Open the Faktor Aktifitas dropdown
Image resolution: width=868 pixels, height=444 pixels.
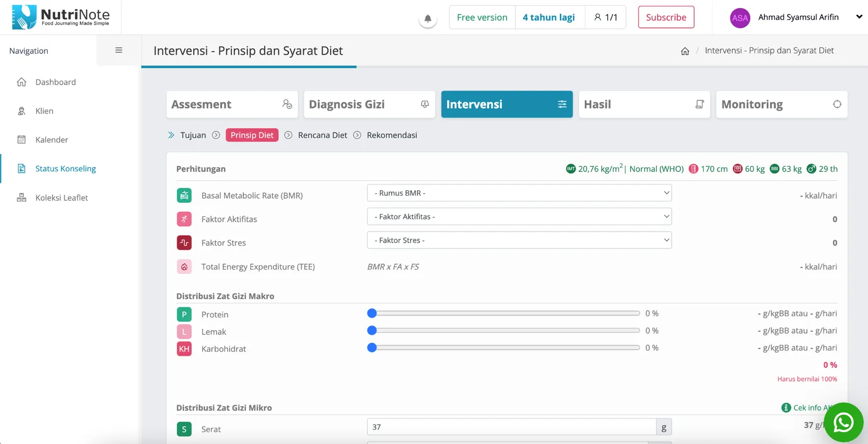click(519, 216)
